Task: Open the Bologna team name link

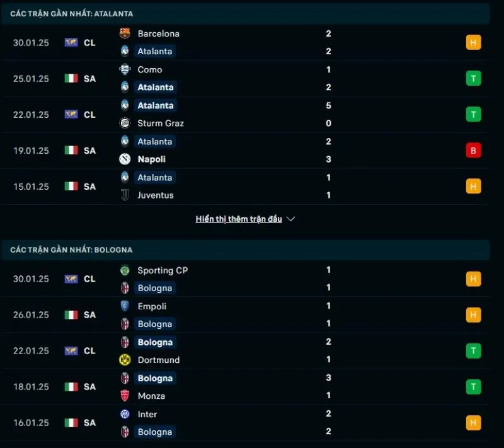Action: tap(155, 288)
